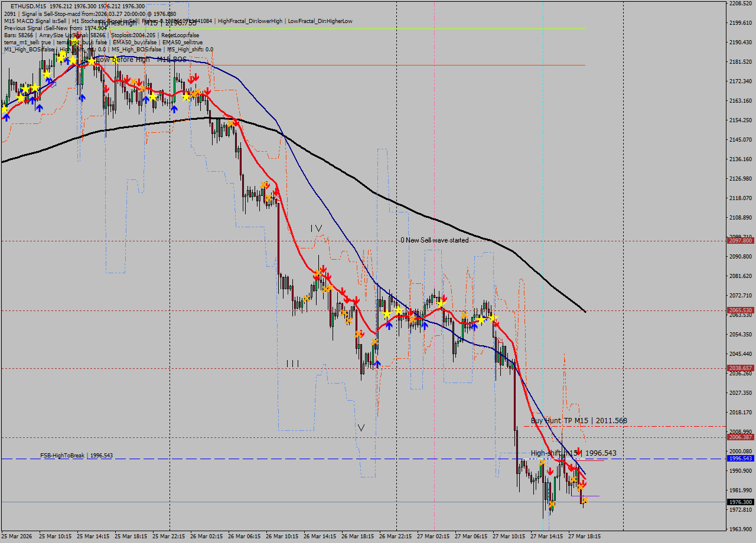Click the red 2065.530 price tag
This screenshot has width=756, height=543.
pos(740,310)
